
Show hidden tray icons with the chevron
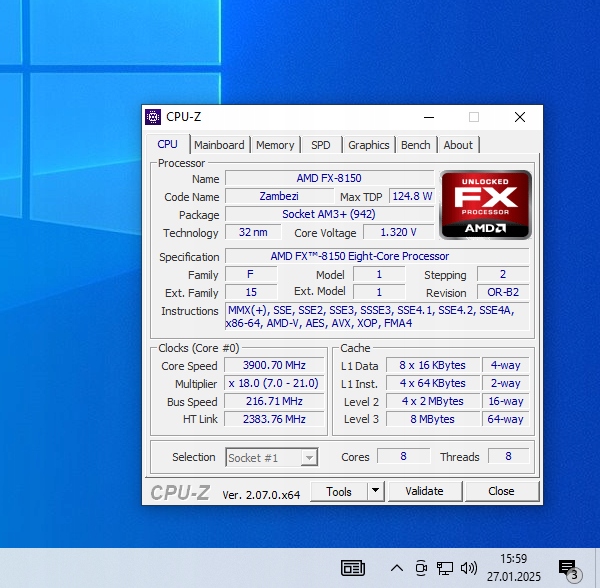397,568
